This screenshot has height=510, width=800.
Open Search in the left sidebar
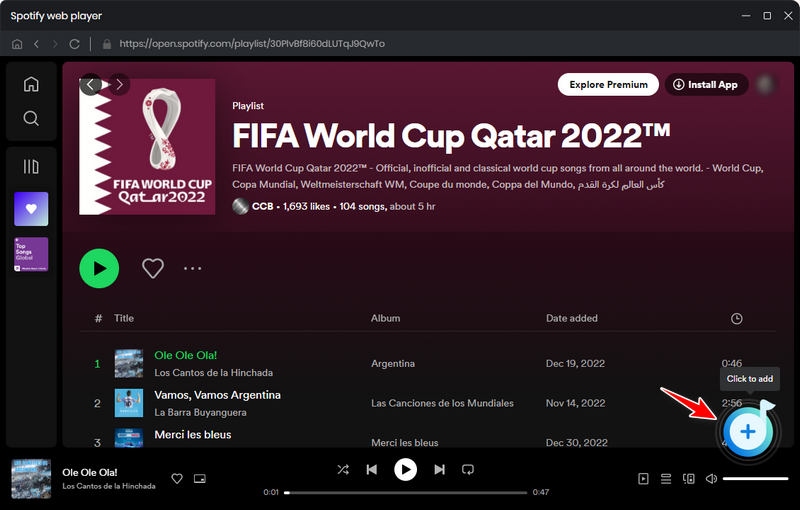click(31, 118)
